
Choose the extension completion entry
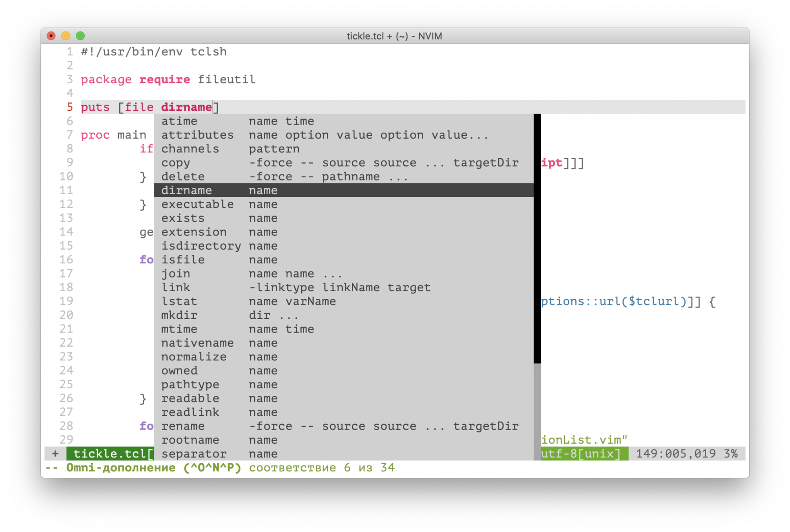click(x=344, y=232)
